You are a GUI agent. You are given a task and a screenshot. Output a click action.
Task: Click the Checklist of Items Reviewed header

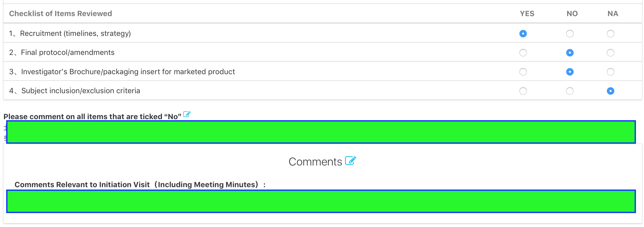[x=61, y=14]
